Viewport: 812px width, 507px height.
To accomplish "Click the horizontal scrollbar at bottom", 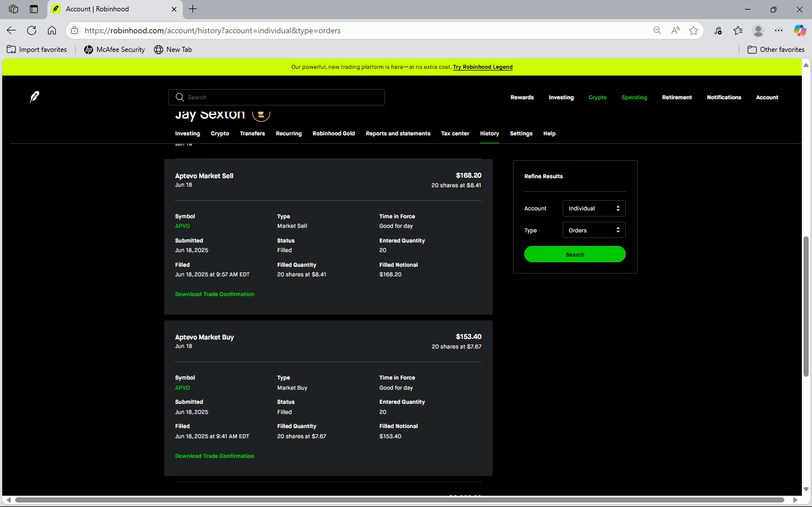I will [400, 500].
